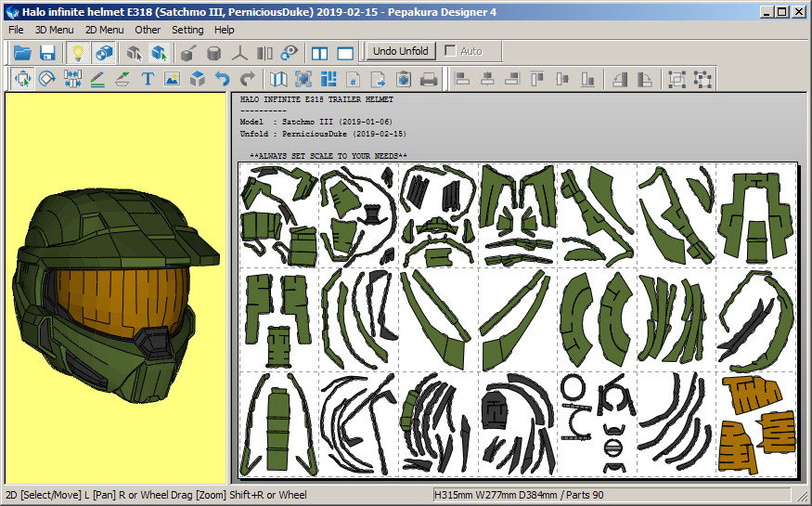
Task: Enable the Auto checkbox
Action: (451, 51)
